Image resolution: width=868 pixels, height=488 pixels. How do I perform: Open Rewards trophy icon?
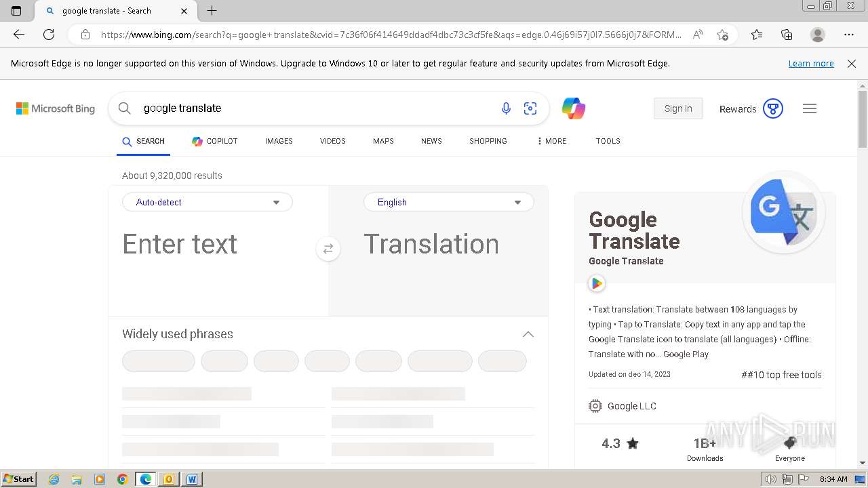pos(773,108)
